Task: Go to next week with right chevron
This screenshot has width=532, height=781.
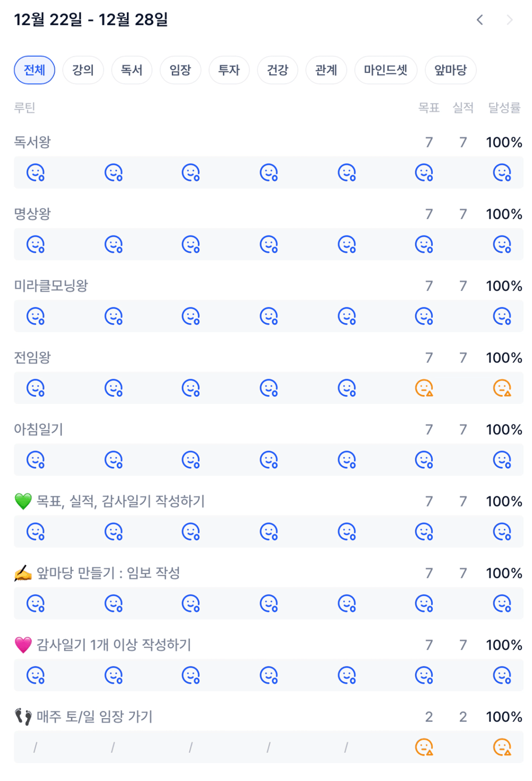Action: pyautogui.click(x=509, y=20)
